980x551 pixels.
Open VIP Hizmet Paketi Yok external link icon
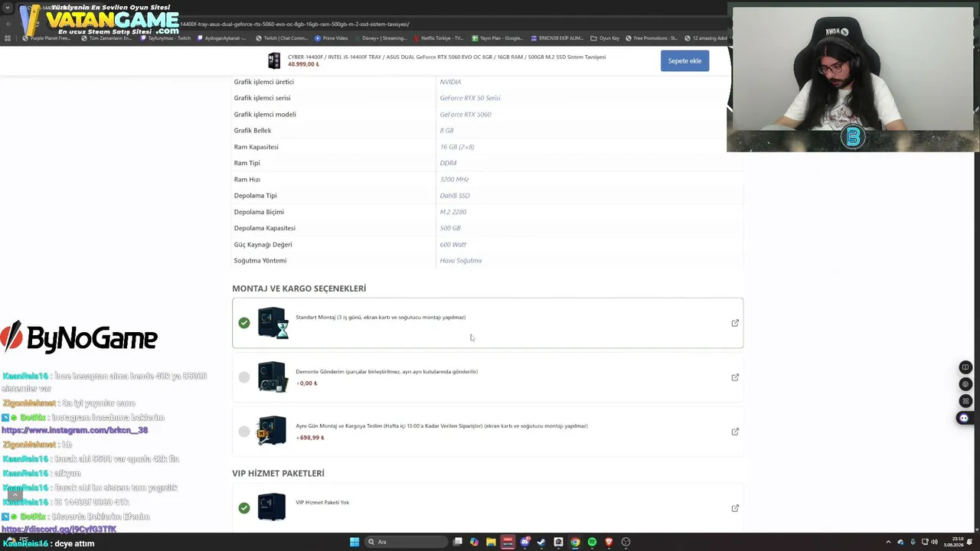735,508
